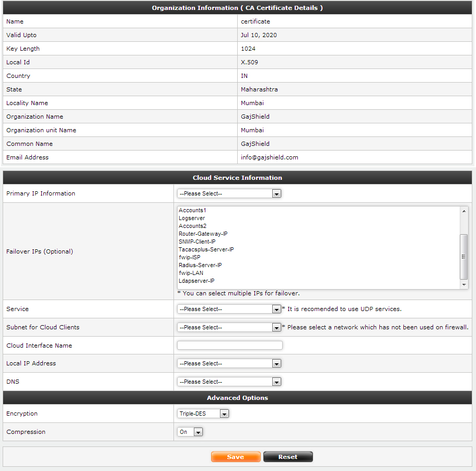Open the Local IP Address dropdown
This screenshot has height=471, width=476.
click(229, 363)
